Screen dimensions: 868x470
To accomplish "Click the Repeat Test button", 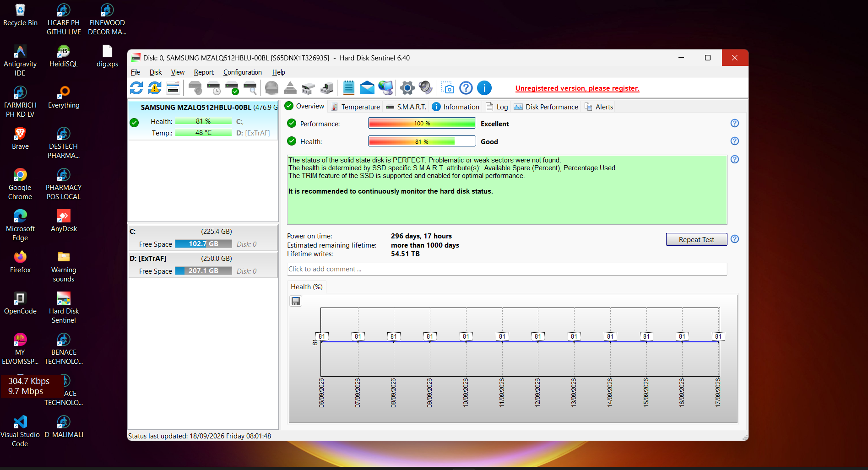I will pyautogui.click(x=696, y=239).
